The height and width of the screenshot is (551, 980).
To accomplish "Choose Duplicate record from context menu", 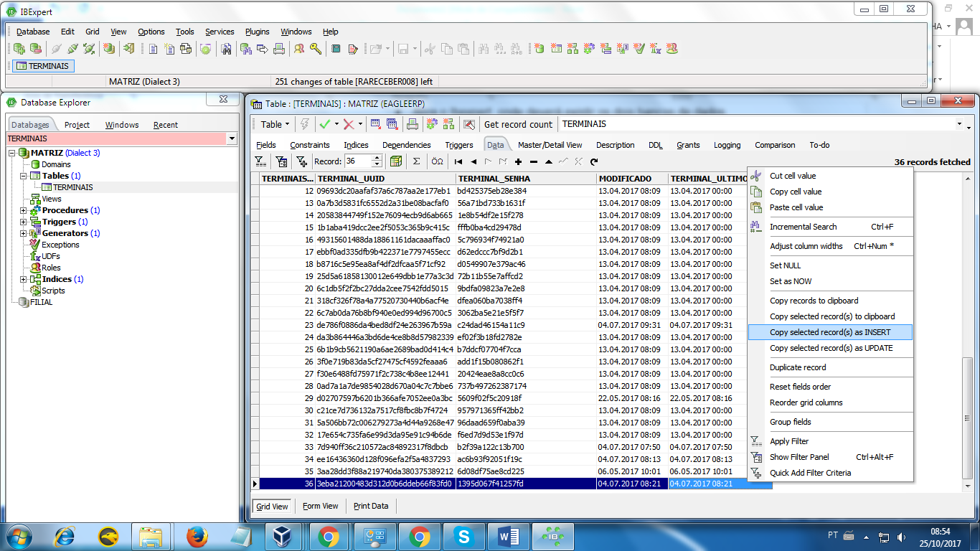I will [x=830, y=367].
